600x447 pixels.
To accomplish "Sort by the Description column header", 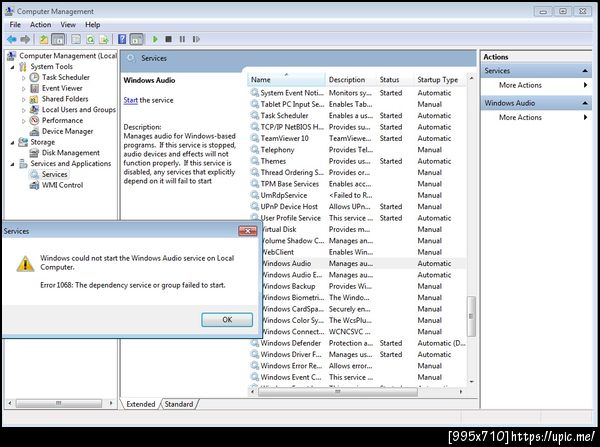I will tap(351, 80).
